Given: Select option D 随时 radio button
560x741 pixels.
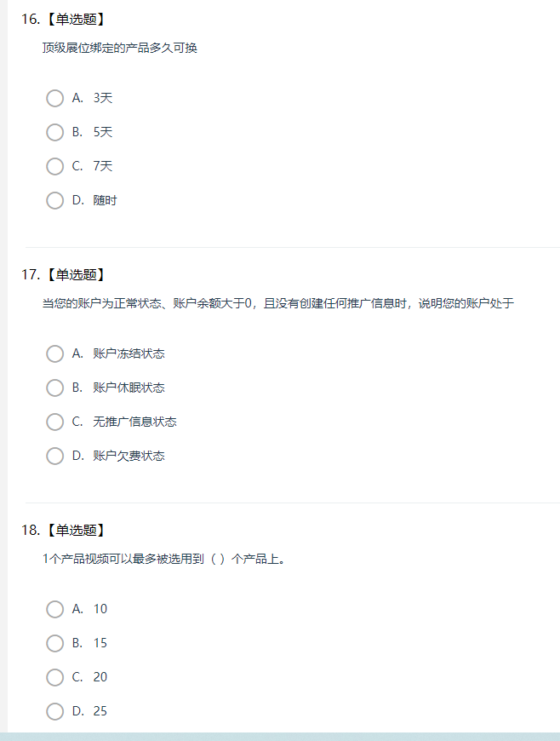Looking at the screenshot, I should pos(54,200).
